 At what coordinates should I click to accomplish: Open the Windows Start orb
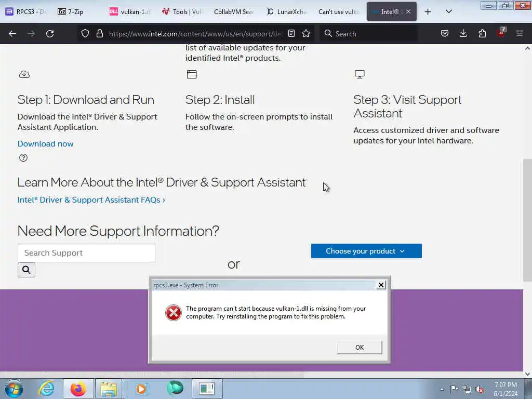tap(14, 389)
